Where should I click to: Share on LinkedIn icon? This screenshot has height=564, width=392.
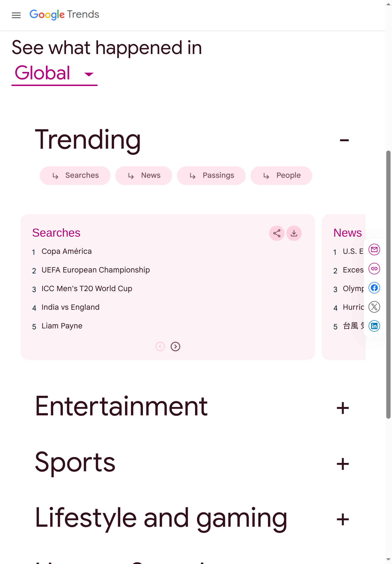[x=374, y=326]
